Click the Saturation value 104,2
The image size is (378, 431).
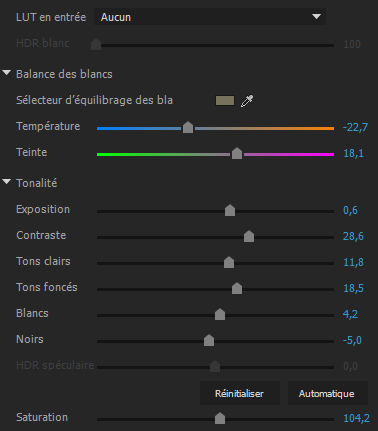click(357, 418)
